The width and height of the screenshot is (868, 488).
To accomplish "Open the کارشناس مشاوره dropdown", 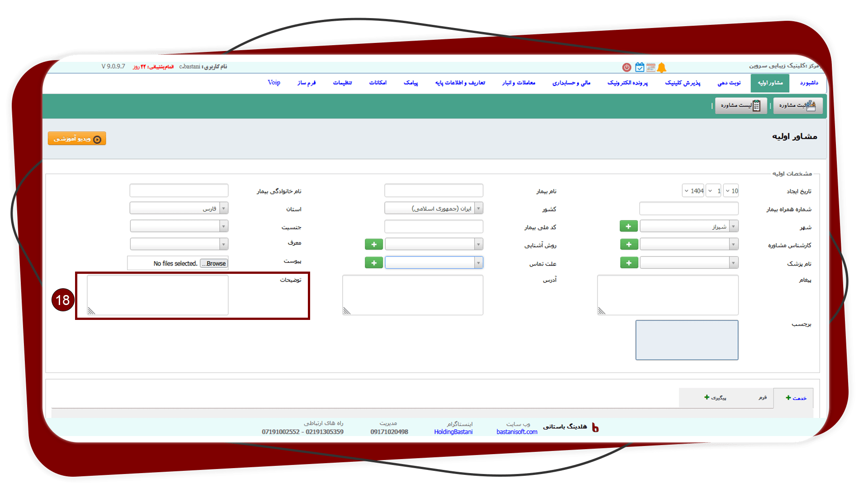I will click(689, 244).
